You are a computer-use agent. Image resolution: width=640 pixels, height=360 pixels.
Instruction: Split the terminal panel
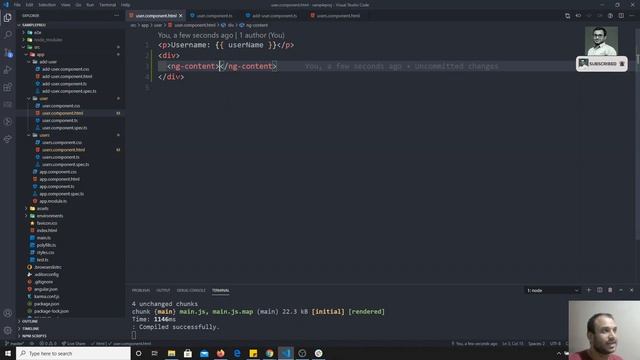tap(600, 290)
